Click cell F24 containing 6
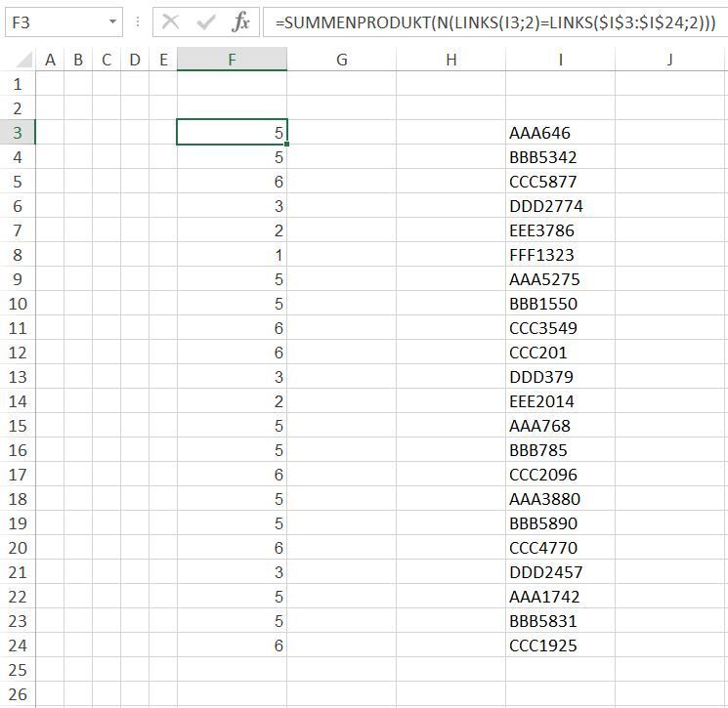 click(x=232, y=646)
